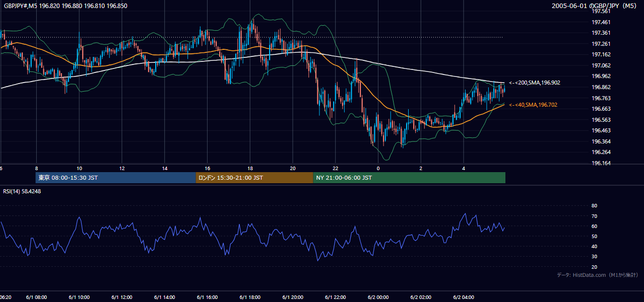Click the hour label 22 under the price chart
This screenshot has width=644, height=302.
click(x=336, y=168)
